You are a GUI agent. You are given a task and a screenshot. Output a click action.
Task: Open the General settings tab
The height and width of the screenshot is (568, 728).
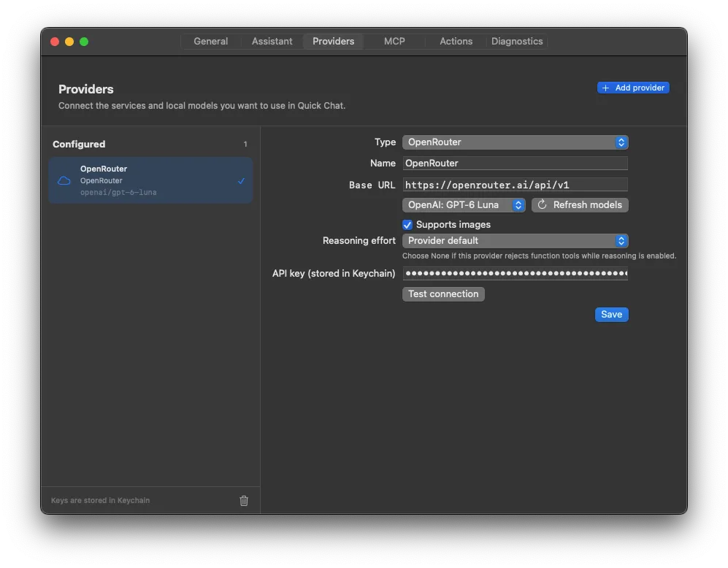coord(211,42)
